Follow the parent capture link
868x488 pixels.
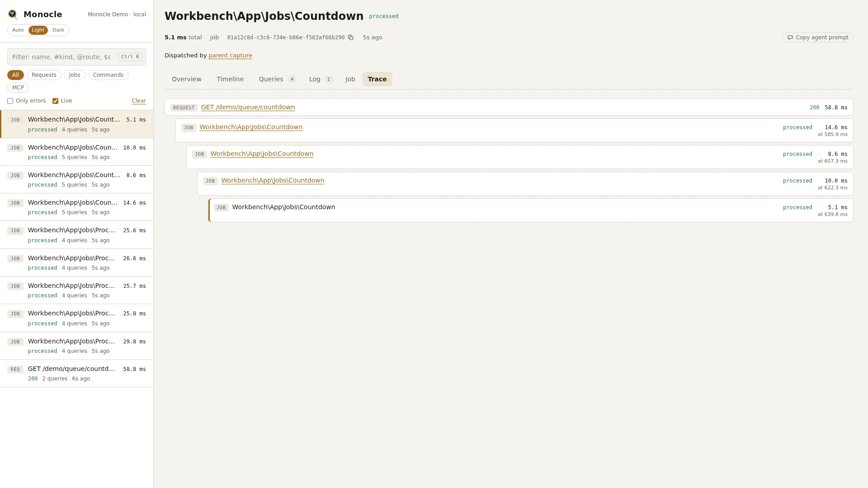[230, 56]
